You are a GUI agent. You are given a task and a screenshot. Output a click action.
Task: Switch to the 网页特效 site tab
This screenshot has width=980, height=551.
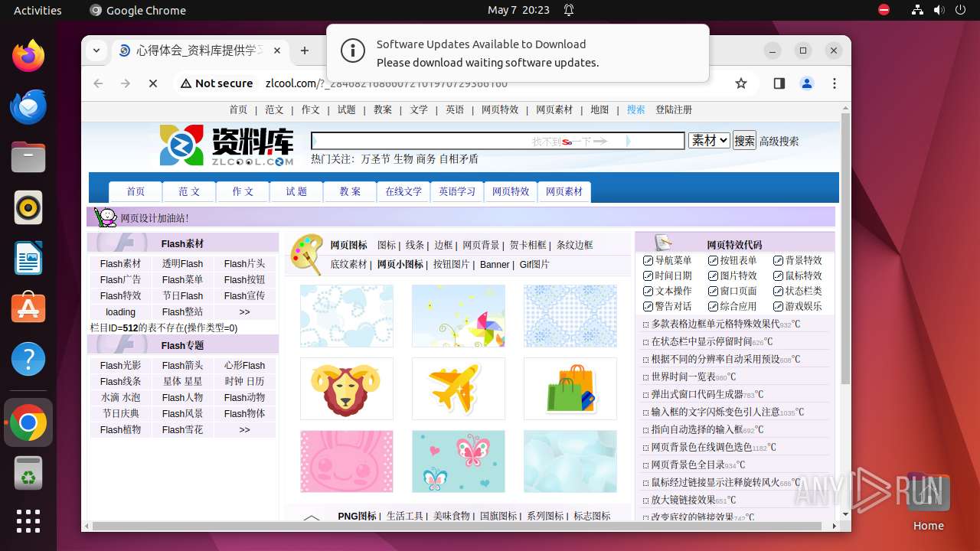tap(511, 191)
